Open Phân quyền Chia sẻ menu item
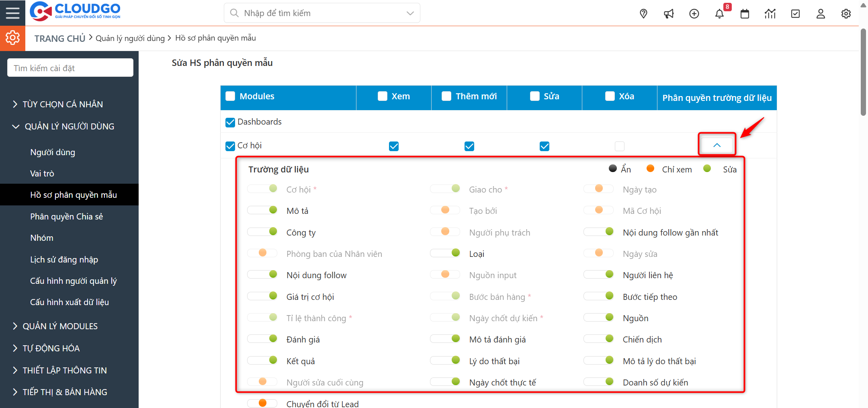Screen dimensions: 868x408 tap(67, 217)
